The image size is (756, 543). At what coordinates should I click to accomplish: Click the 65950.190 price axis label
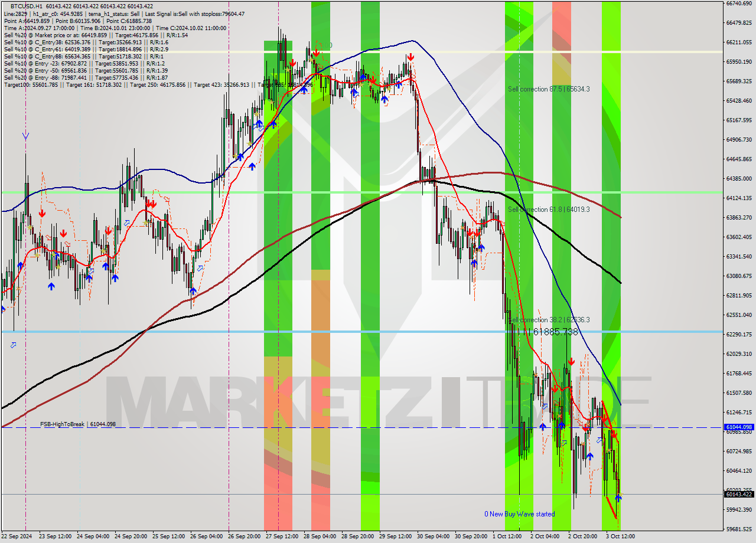(739, 61)
